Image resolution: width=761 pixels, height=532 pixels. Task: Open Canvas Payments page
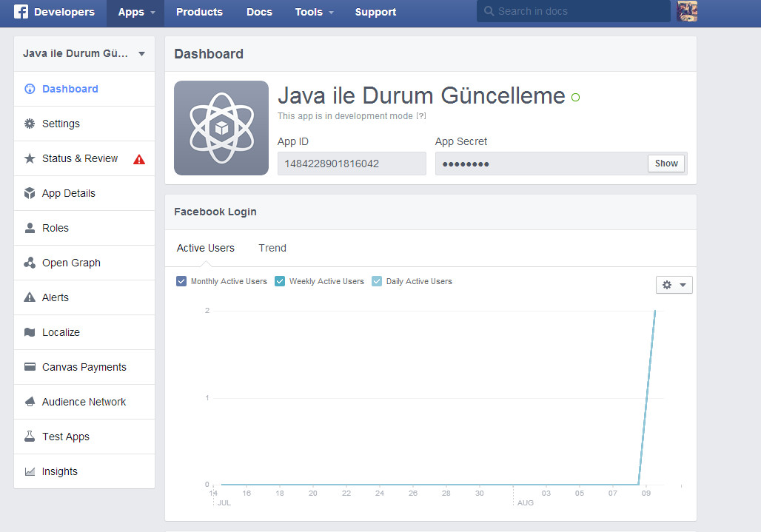coord(84,367)
